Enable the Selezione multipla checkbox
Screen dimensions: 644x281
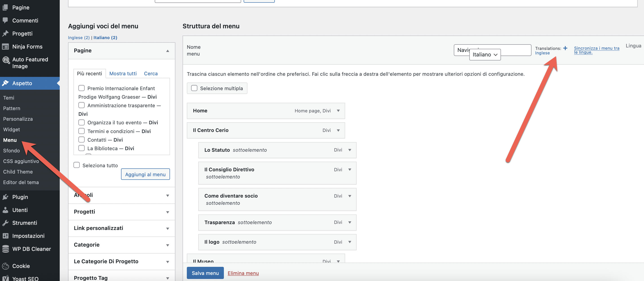[x=194, y=88]
